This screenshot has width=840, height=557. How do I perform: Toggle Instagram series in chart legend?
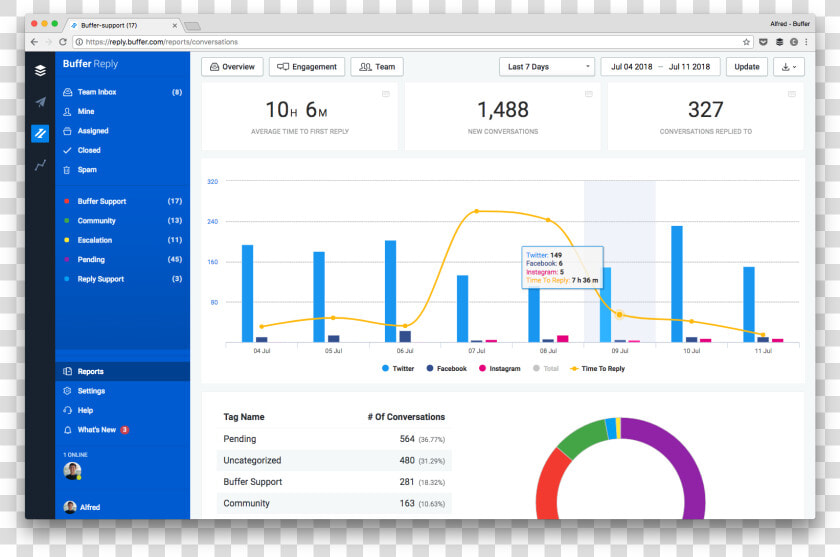coord(499,368)
